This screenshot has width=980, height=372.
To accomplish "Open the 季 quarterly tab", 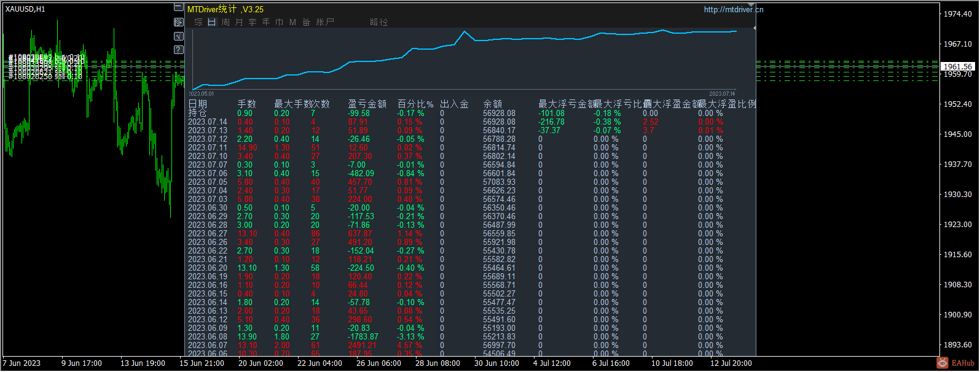I will coord(253,22).
